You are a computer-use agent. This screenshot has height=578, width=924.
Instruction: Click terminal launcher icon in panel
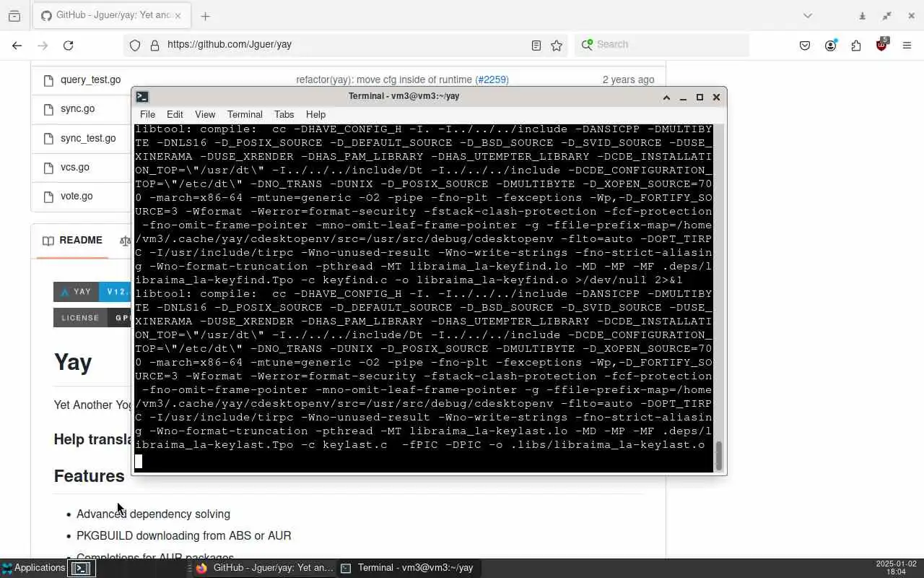click(x=81, y=569)
